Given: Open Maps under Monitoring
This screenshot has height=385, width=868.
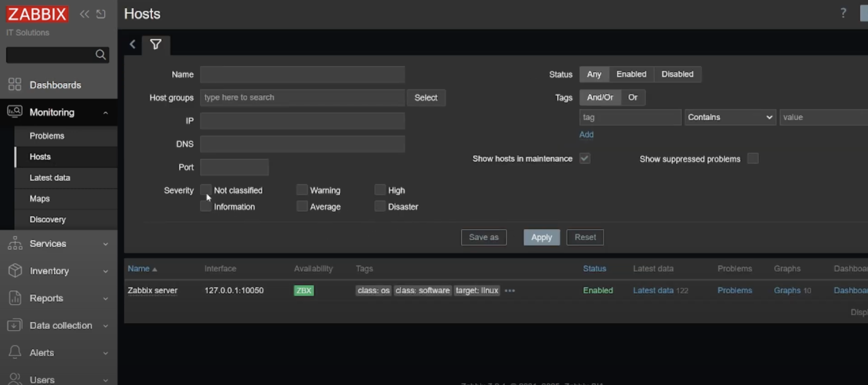Looking at the screenshot, I should tap(40, 198).
